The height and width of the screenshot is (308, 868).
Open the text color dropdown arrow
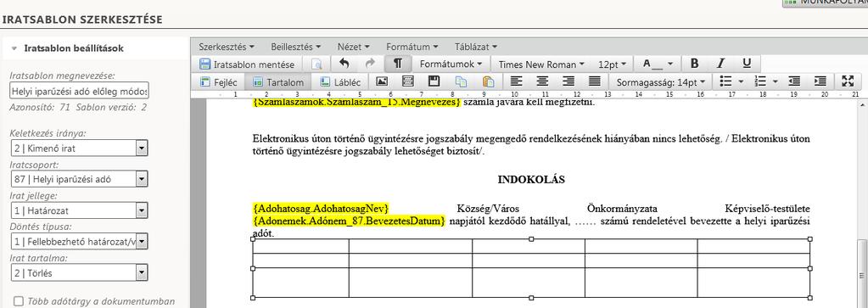point(669,64)
